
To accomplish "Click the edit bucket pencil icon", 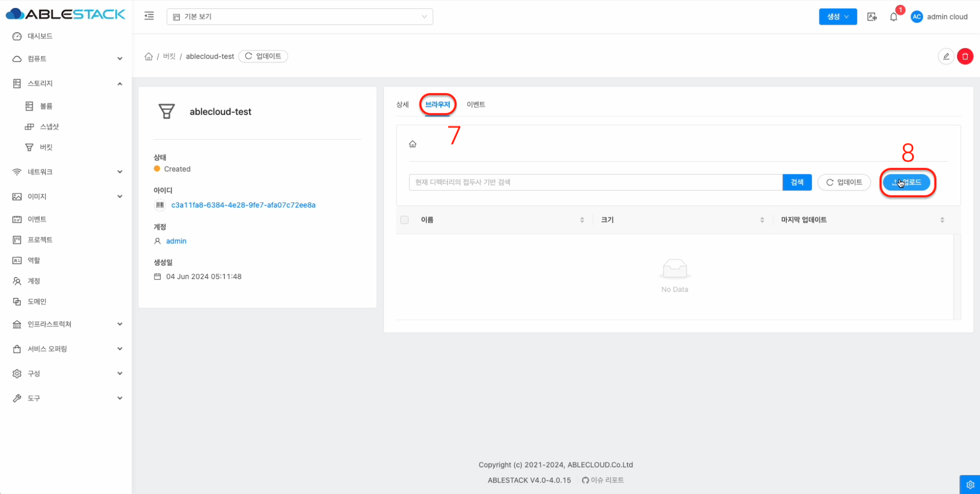I will point(946,56).
